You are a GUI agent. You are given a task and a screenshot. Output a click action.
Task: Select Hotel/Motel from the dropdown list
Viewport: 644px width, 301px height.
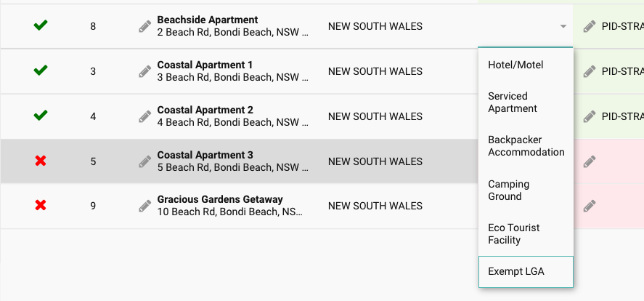(515, 65)
